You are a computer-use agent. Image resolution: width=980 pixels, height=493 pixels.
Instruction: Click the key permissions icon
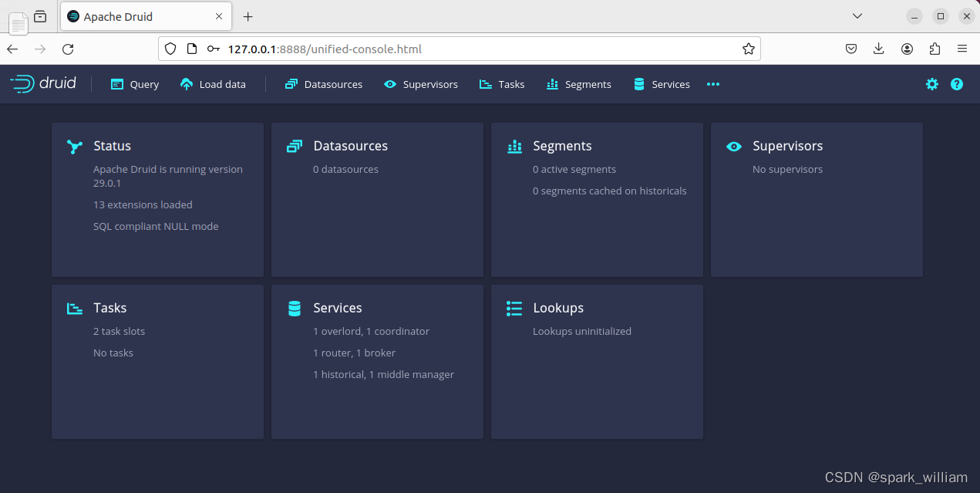(x=214, y=49)
